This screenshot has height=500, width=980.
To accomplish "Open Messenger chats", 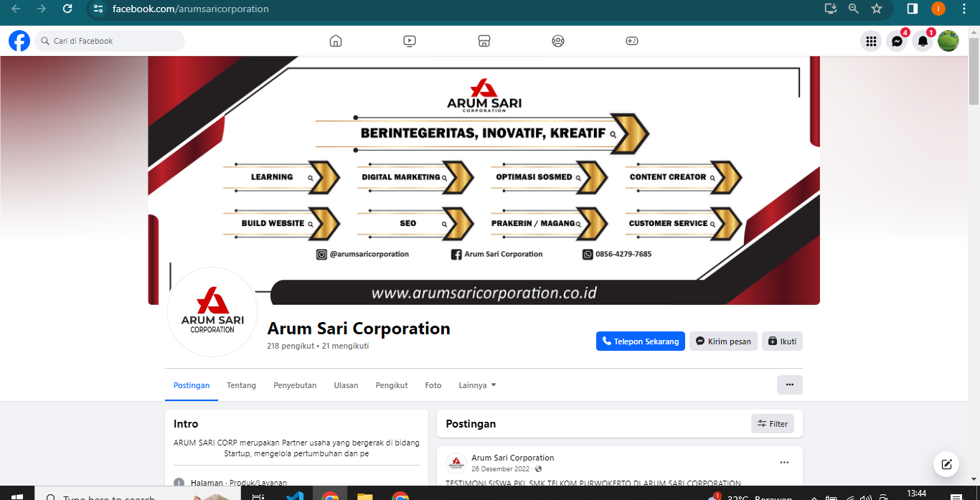I will 897,41.
